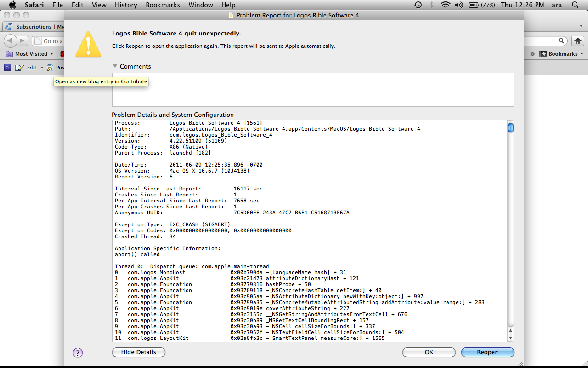Click the volume icon in menu bar

(459, 5)
